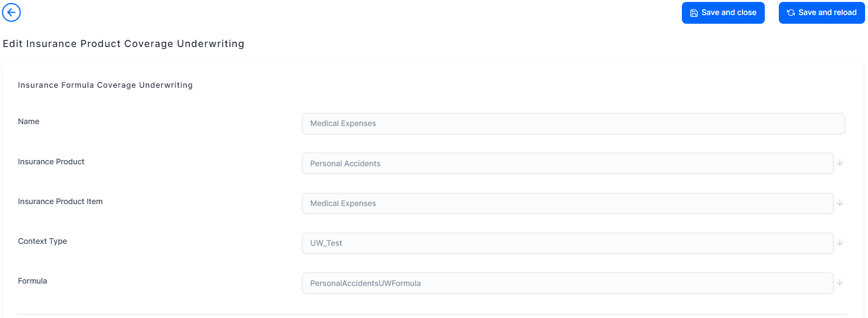Click the circular arrows icon in Save and reload
Image resolution: width=868 pixels, height=318 pixels.
[791, 13]
